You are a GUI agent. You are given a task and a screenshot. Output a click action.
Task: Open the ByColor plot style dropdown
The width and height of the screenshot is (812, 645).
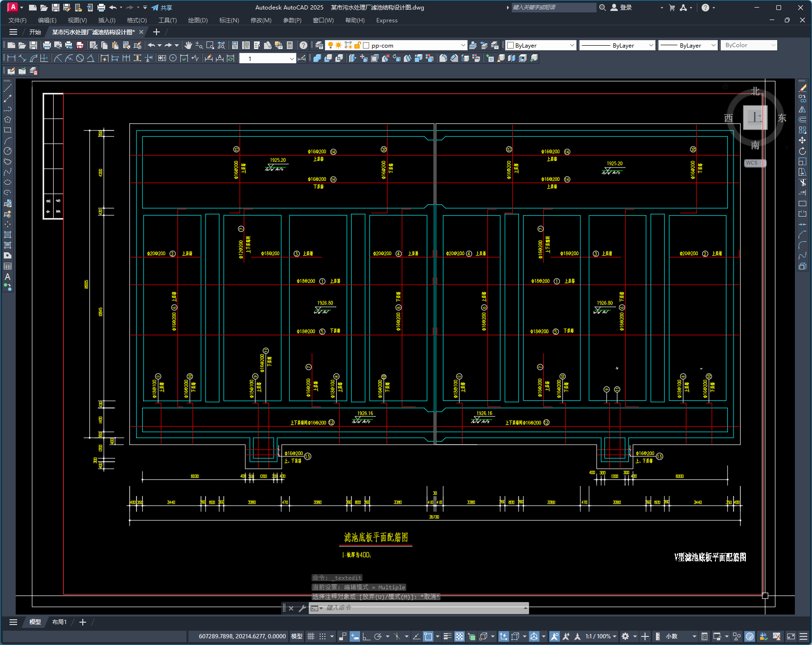click(773, 45)
